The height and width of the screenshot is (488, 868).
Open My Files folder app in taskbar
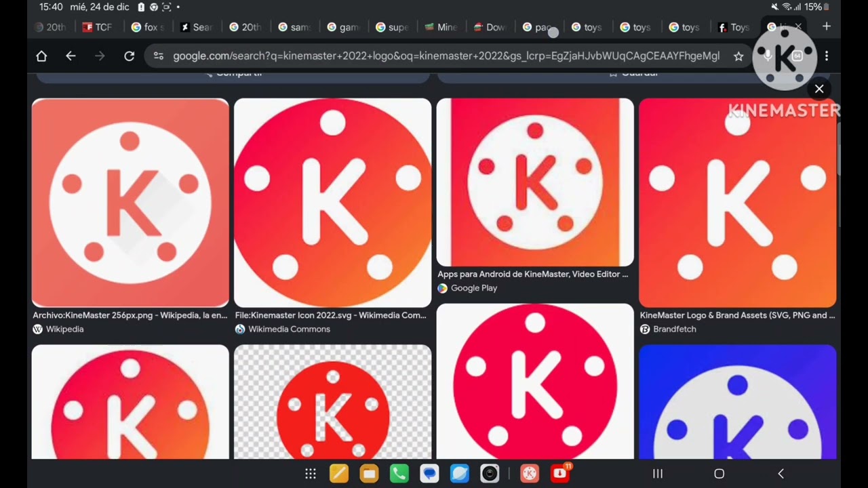click(369, 474)
